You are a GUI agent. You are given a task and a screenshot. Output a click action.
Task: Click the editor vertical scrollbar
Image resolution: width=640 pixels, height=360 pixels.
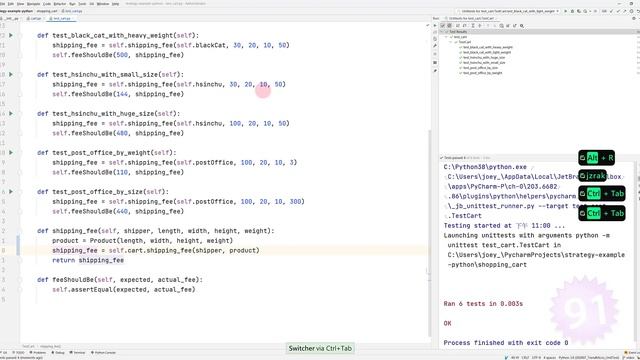coord(429,233)
